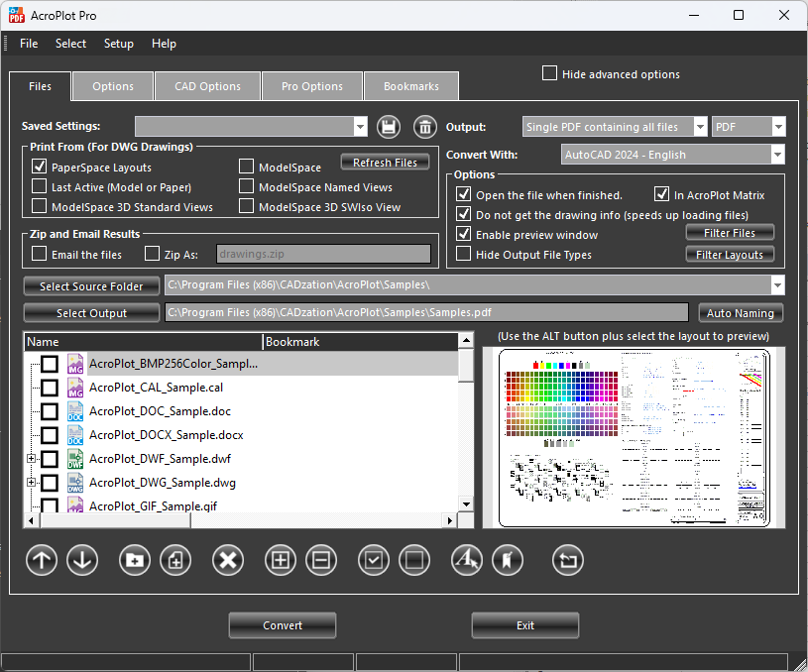This screenshot has height=672, width=808.
Task: Open the Convert With AutoCAD dropdown
Action: (777, 155)
